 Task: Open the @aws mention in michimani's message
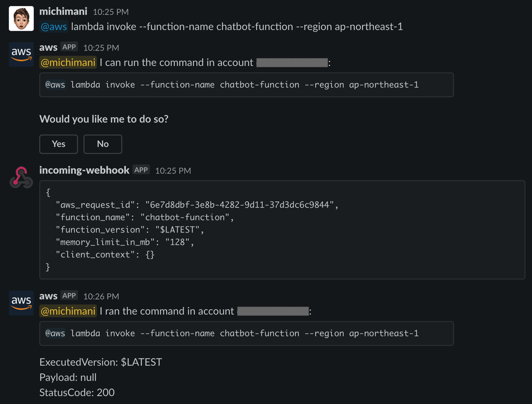[x=54, y=27]
